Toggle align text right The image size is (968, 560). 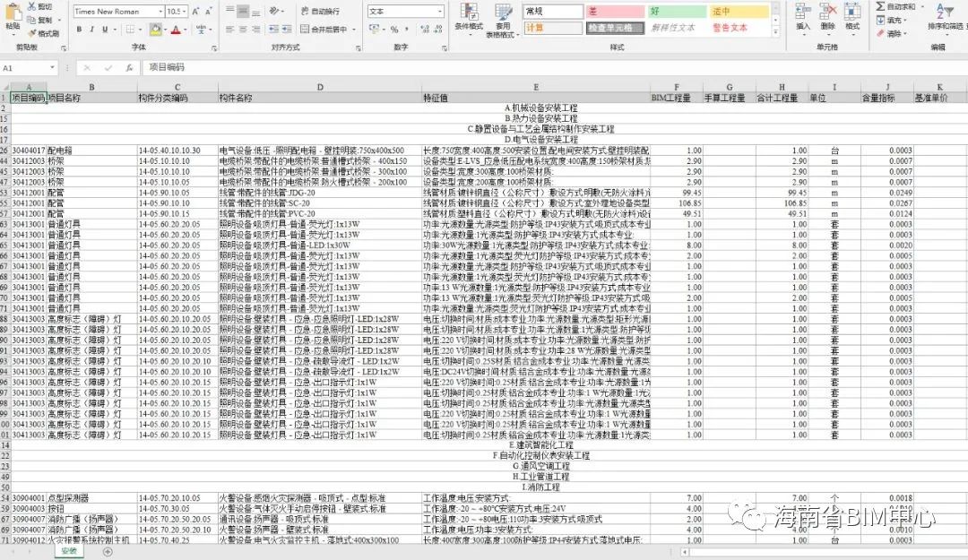coord(255,29)
